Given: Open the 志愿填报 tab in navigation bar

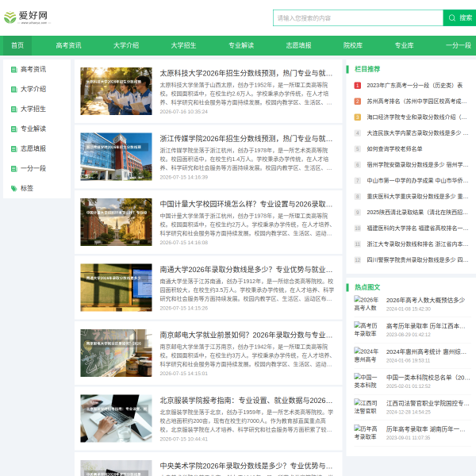Looking at the screenshot, I should click(299, 45).
